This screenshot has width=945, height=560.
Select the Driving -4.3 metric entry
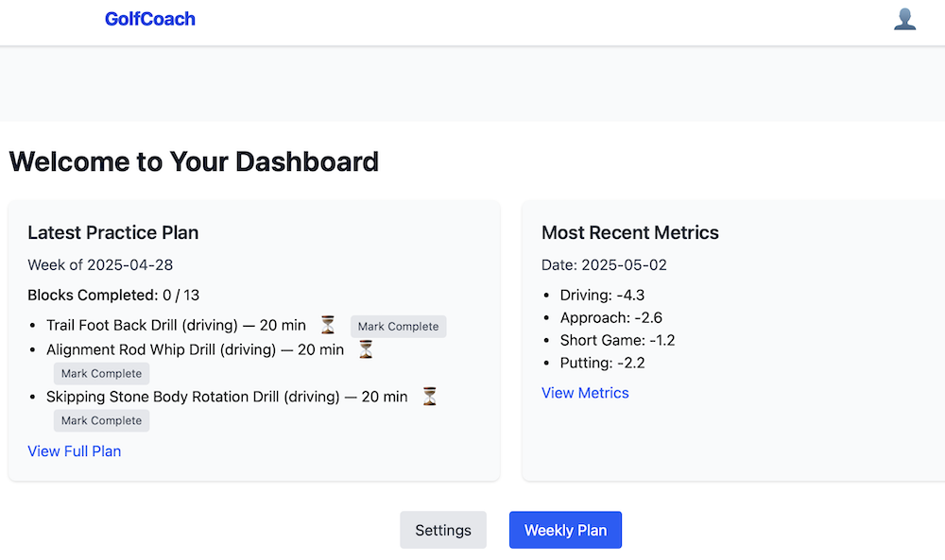pyautogui.click(x=602, y=295)
